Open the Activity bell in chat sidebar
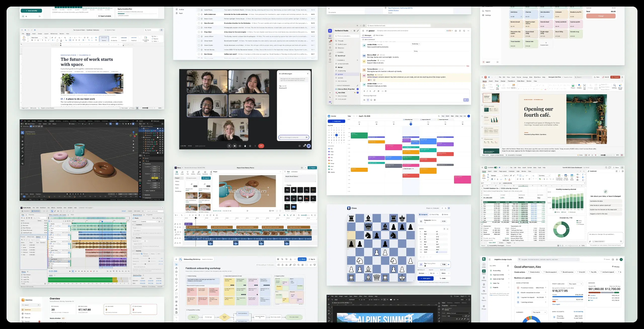 (x=330, y=48)
